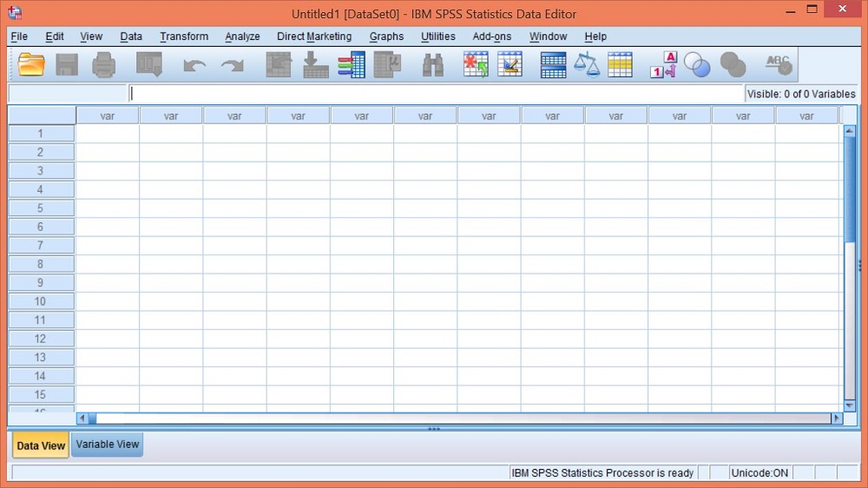The image size is (868, 488).
Task: Close the SPSS Data Editor window
Action: point(843,9)
